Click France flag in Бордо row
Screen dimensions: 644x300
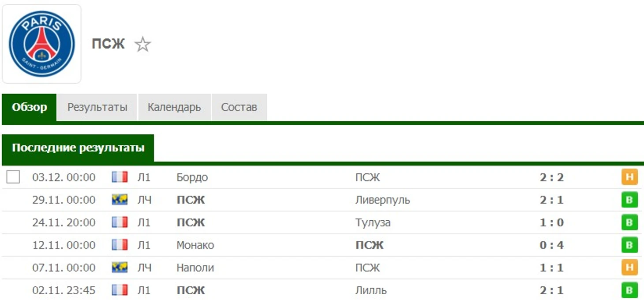[120, 177]
